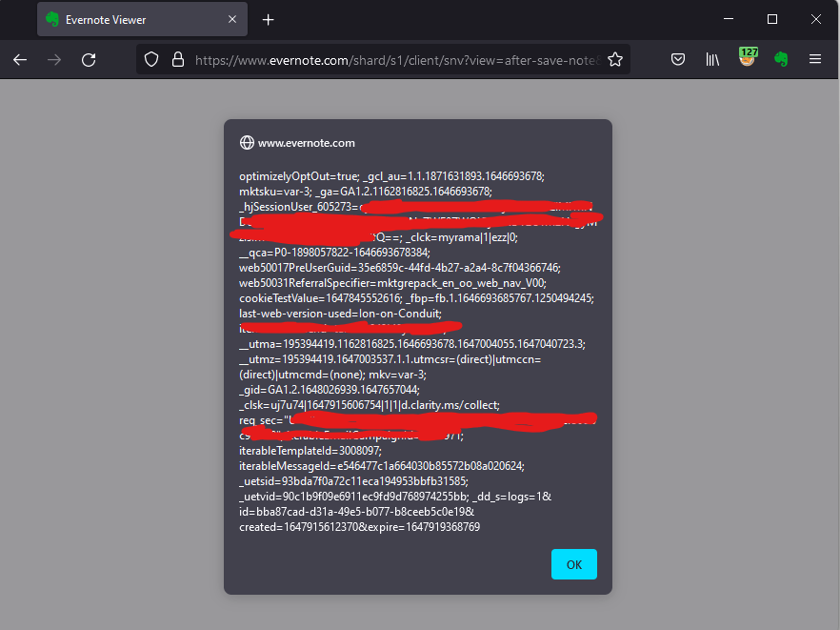Screen dimensions: 840x630
Task: Open the Library bookmarks and history icon
Action: tap(712, 59)
